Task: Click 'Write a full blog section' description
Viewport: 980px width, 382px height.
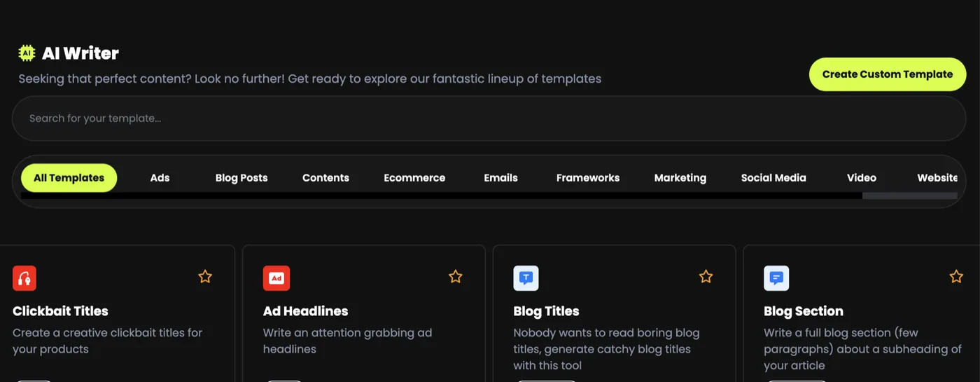Action: (862, 349)
